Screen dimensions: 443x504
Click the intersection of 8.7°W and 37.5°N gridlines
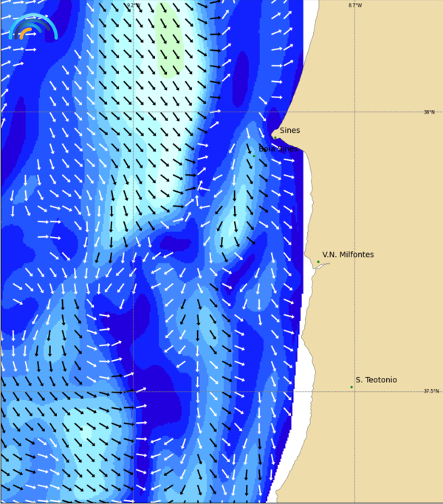[x=354, y=391]
